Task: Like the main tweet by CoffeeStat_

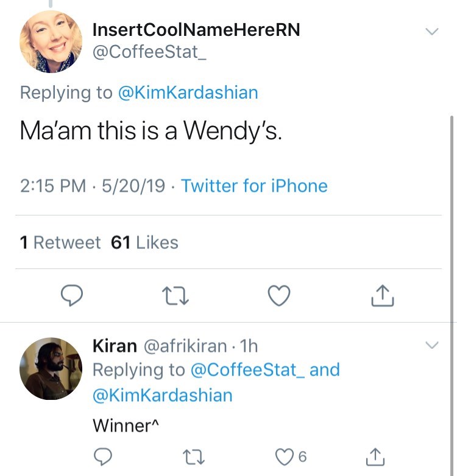Action: point(279,296)
